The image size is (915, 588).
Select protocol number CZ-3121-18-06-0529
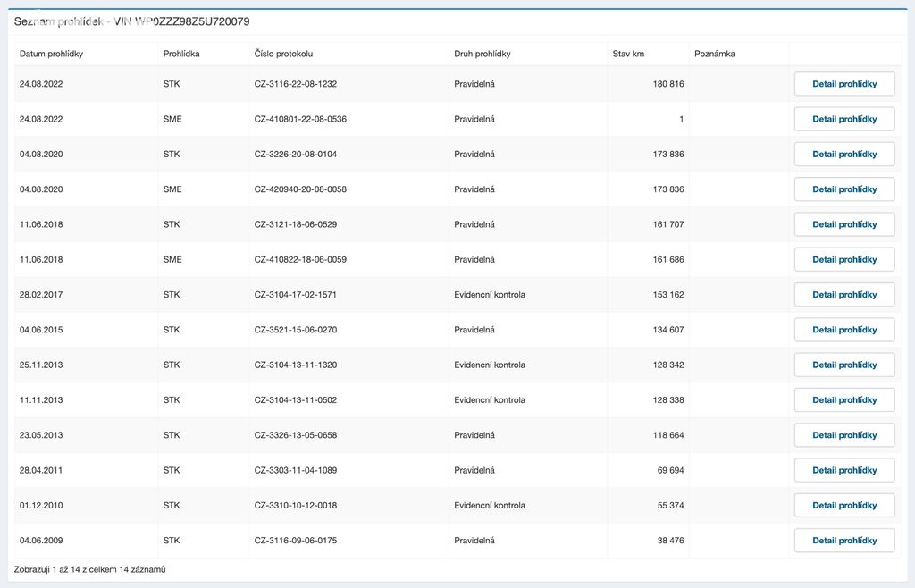click(x=295, y=224)
